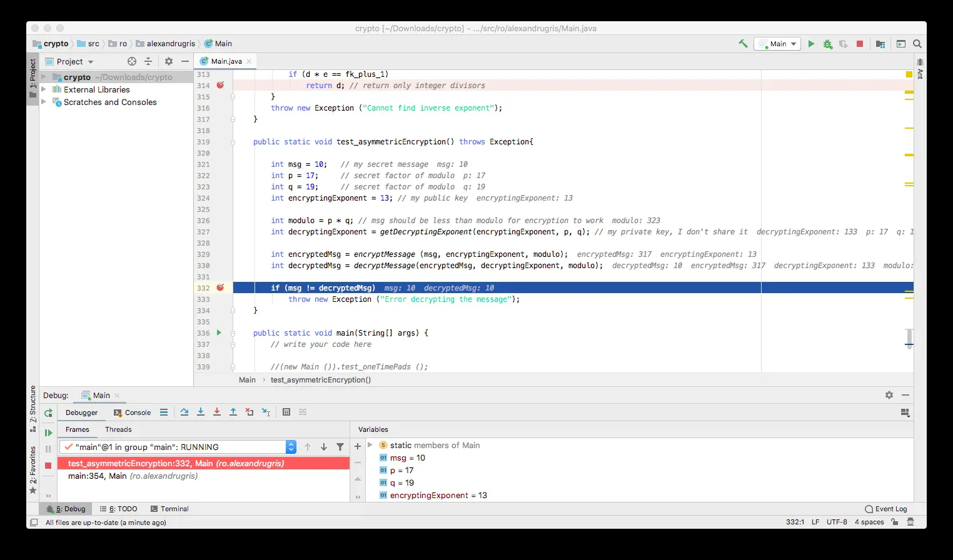Image resolution: width=953 pixels, height=560 pixels.
Task: Select the main:354 stack frame
Action: tap(204, 476)
